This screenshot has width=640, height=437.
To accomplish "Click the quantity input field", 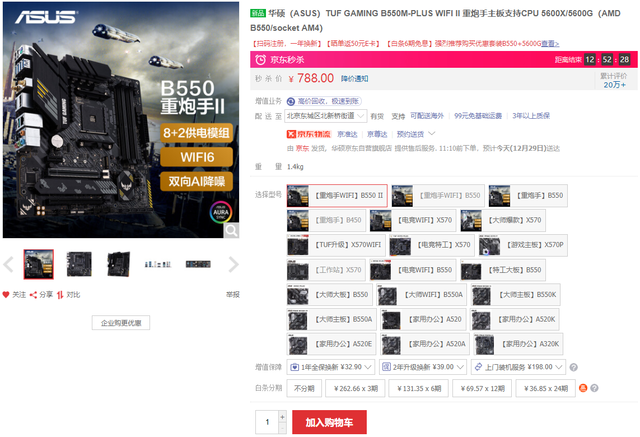I will click(x=267, y=422).
